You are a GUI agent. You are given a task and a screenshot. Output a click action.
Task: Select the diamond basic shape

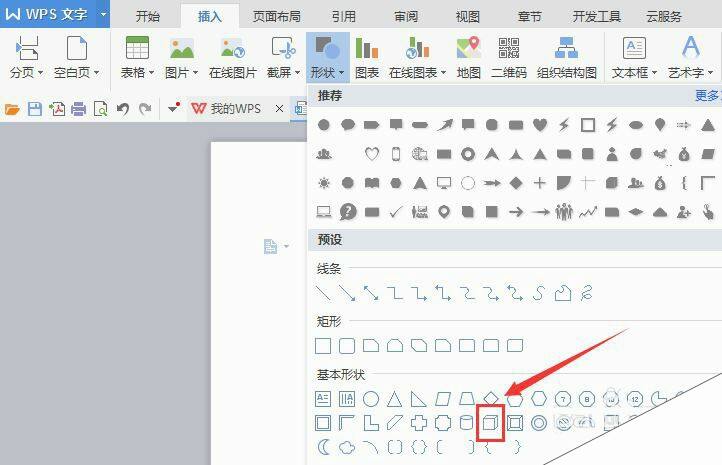[491, 398]
